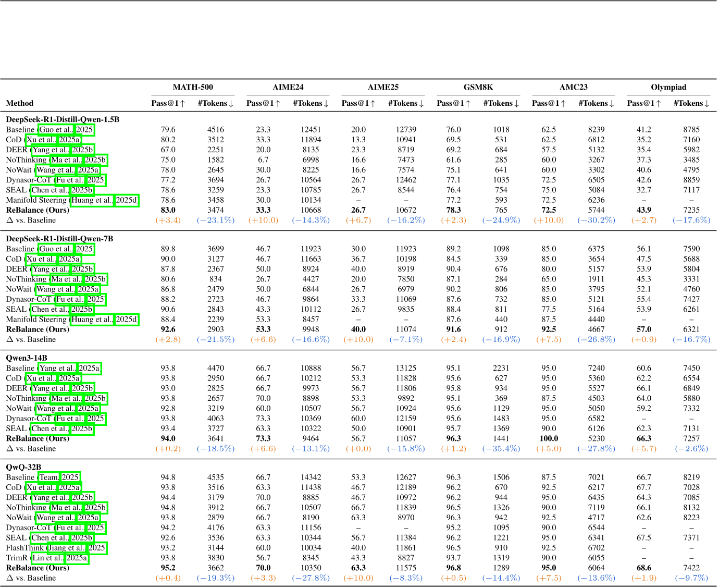Click Huang et al. in Qwen-1.5B Manifold Steering row
Image resolution: width=719 pixels, height=588 pixels.
coord(92,200)
